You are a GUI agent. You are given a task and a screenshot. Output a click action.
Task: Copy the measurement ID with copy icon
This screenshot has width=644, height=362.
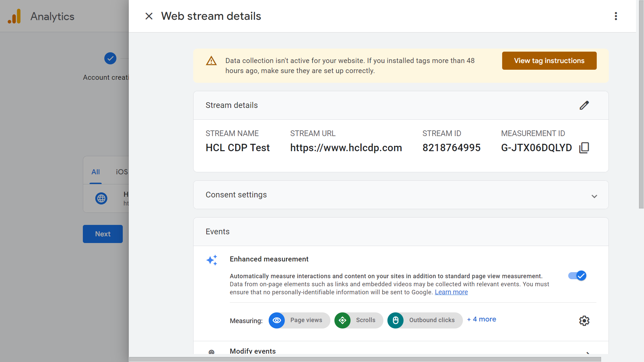584,147
